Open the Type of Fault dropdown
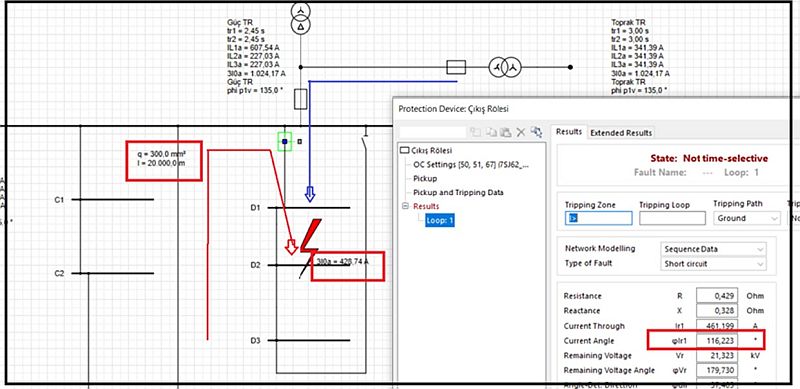The image size is (800, 389). click(x=713, y=264)
